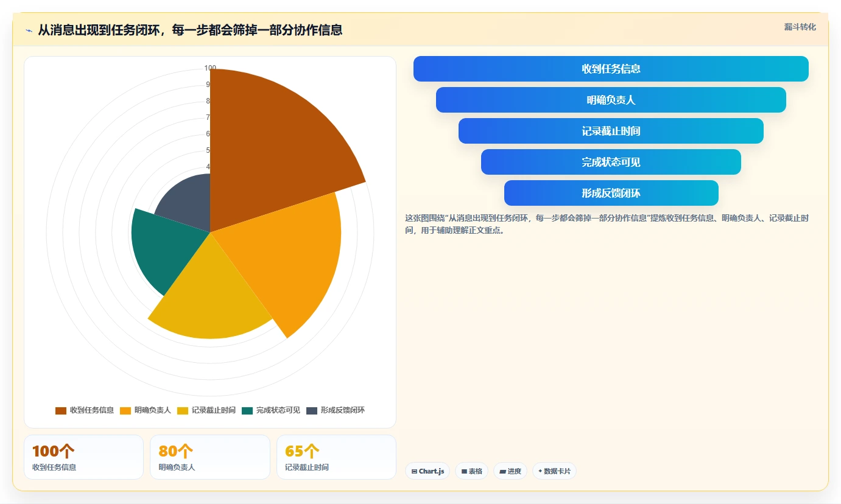Select the 完成状态可见 funnel bar

click(611, 162)
